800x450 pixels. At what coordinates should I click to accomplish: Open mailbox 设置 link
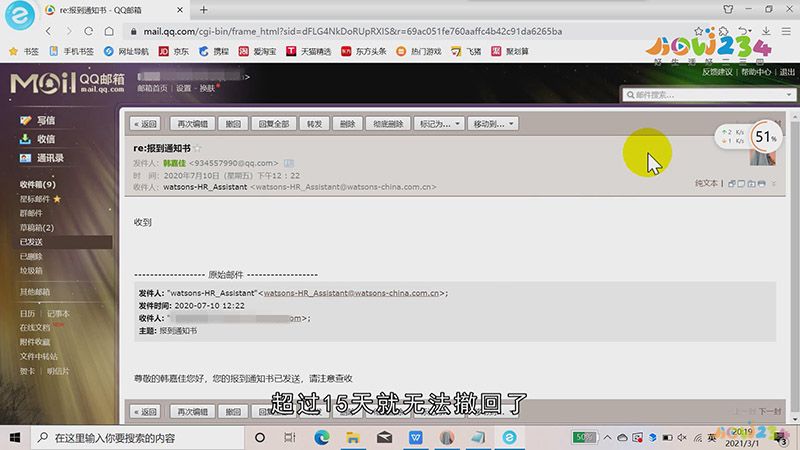[x=184, y=88]
